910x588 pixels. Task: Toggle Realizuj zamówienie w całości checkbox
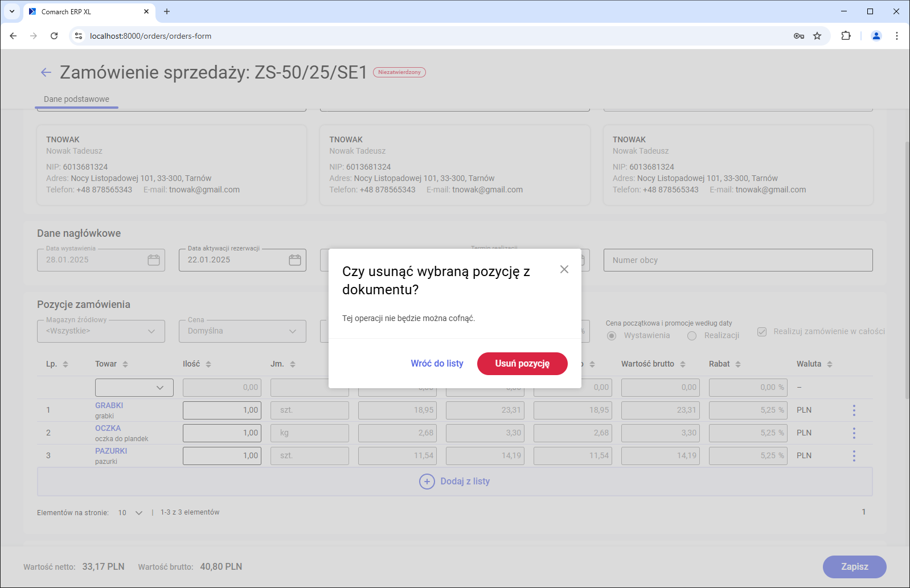pyautogui.click(x=762, y=332)
